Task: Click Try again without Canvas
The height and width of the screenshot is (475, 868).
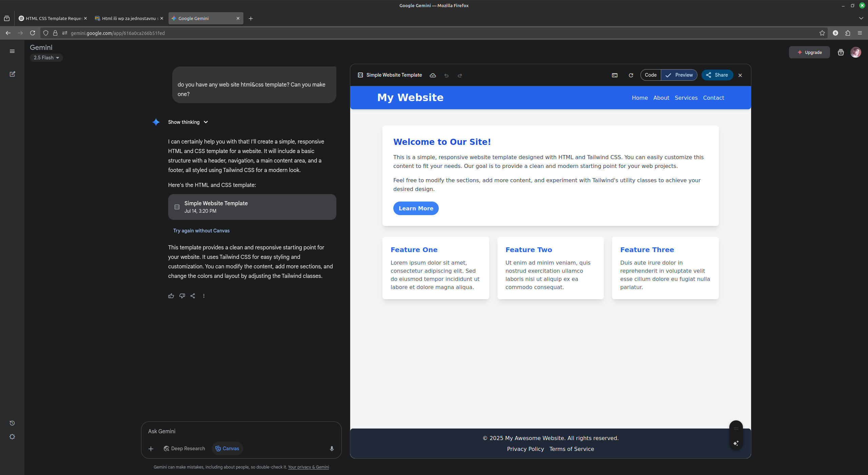Action: pos(201,231)
